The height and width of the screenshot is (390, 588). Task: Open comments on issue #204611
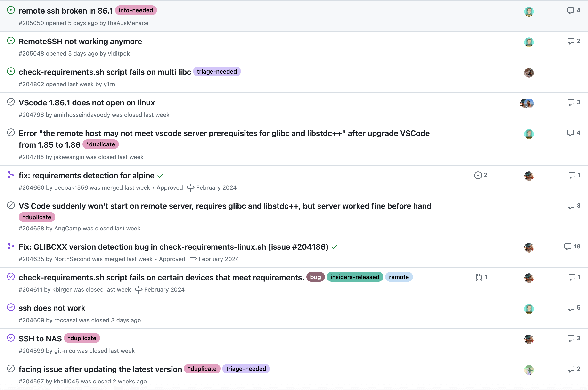(x=574, y=277)
